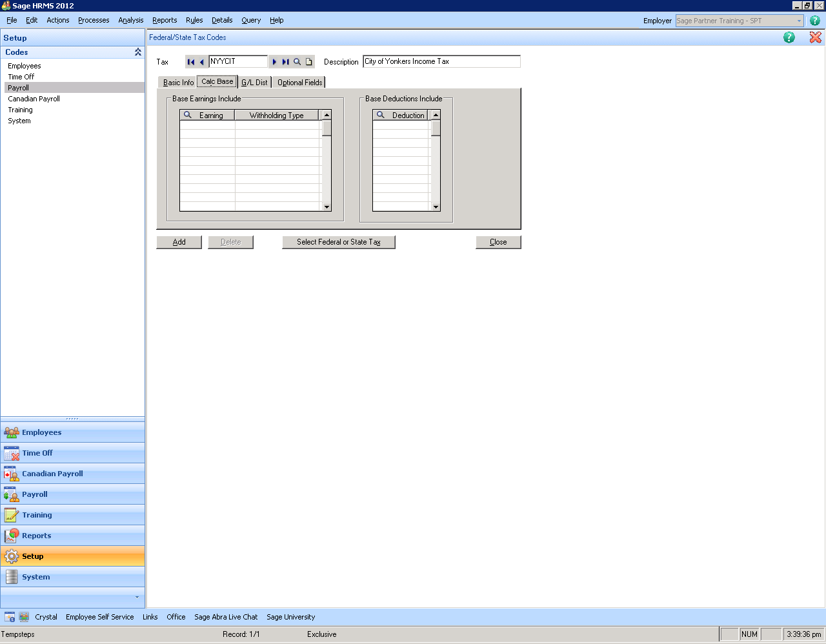Click the Deduction column lookup icon
826x644 pixels.
[x=381, y=115]
